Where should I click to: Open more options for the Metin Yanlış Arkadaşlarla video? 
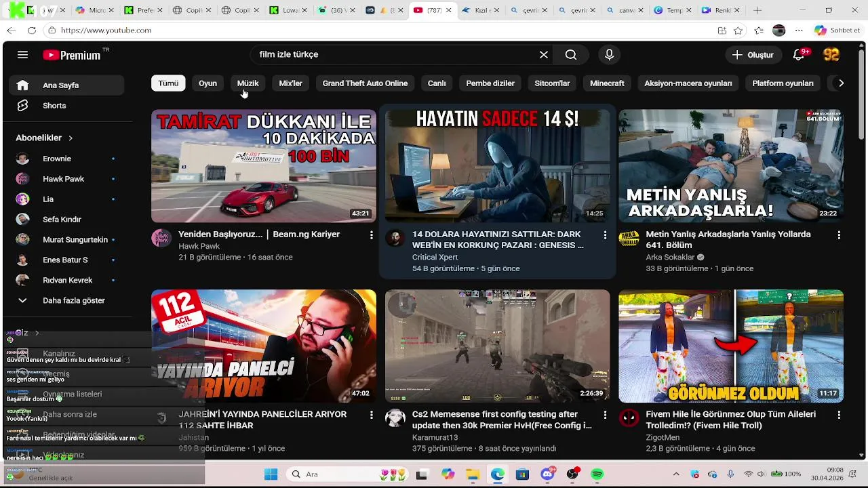click(839, 235)
